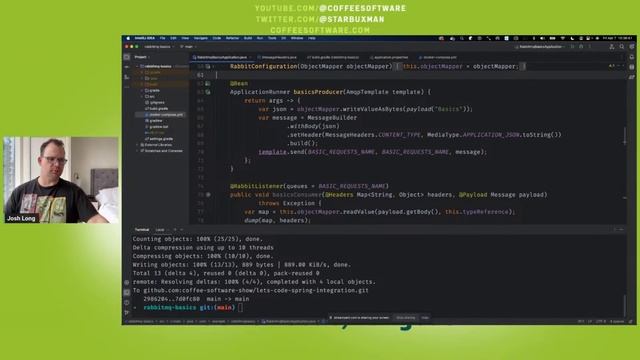This screenshot has width=640, height=360.
Task: Select gradlew.bat in the project tree
Action: tap(157, 127)
